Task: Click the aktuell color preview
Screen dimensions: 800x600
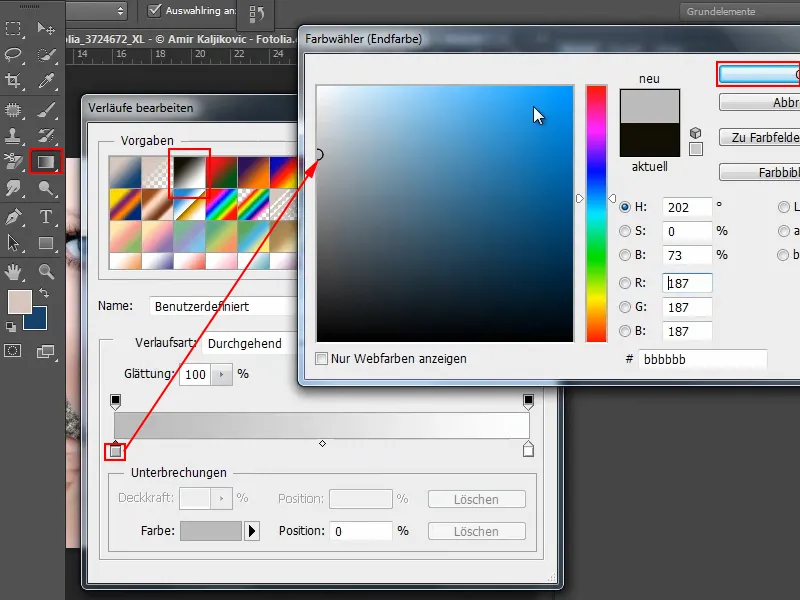Action: [649, 139]
